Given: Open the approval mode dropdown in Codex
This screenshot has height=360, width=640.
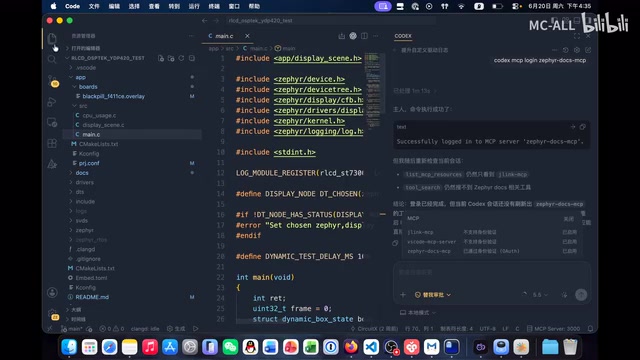Looking at the screenshot, I should 433,295.
